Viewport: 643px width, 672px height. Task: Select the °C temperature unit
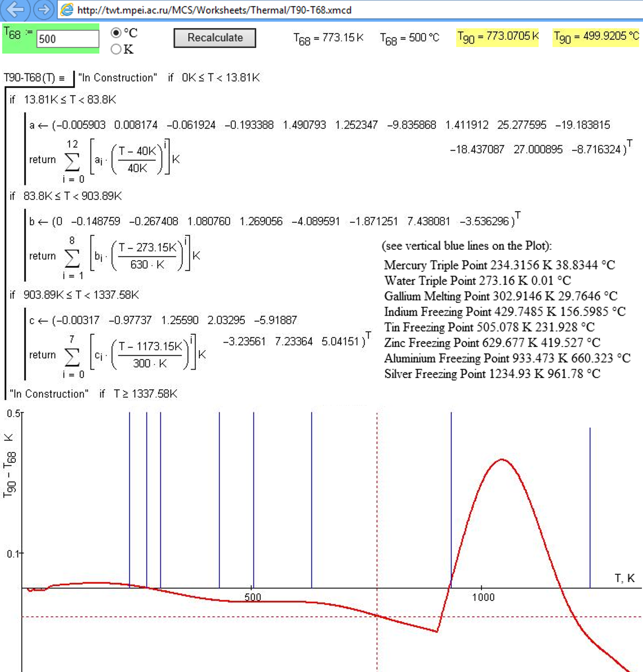coord(116,33)
